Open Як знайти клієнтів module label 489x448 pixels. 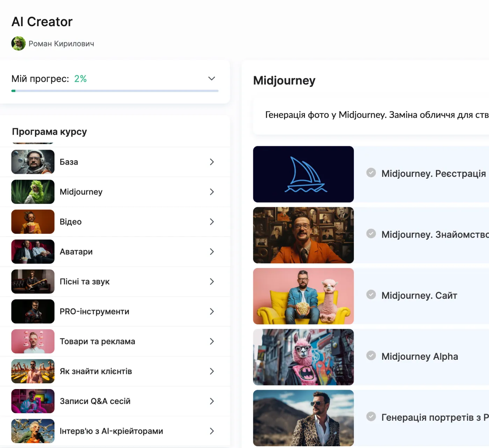(x=96, y=371)
